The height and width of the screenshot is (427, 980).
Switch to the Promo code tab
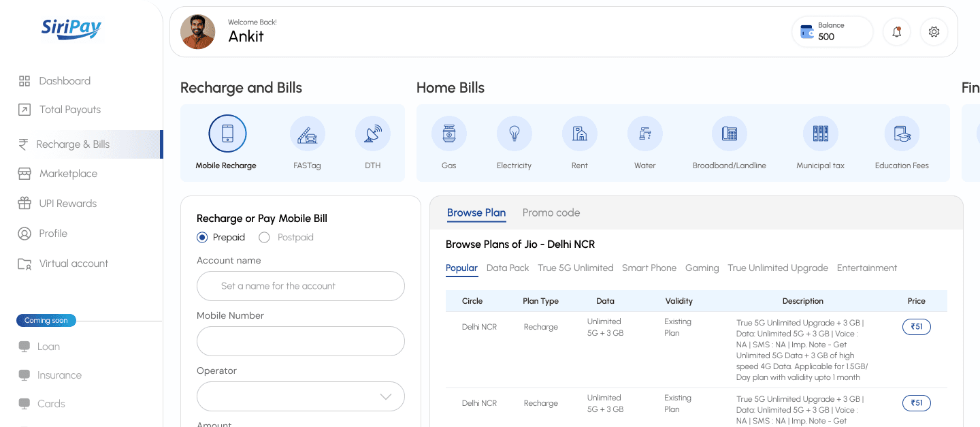click(551, 212)
